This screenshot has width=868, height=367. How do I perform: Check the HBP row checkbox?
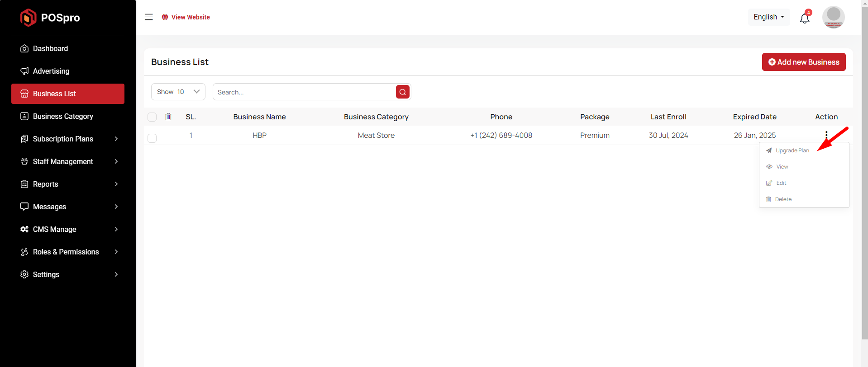coord(152,138)
